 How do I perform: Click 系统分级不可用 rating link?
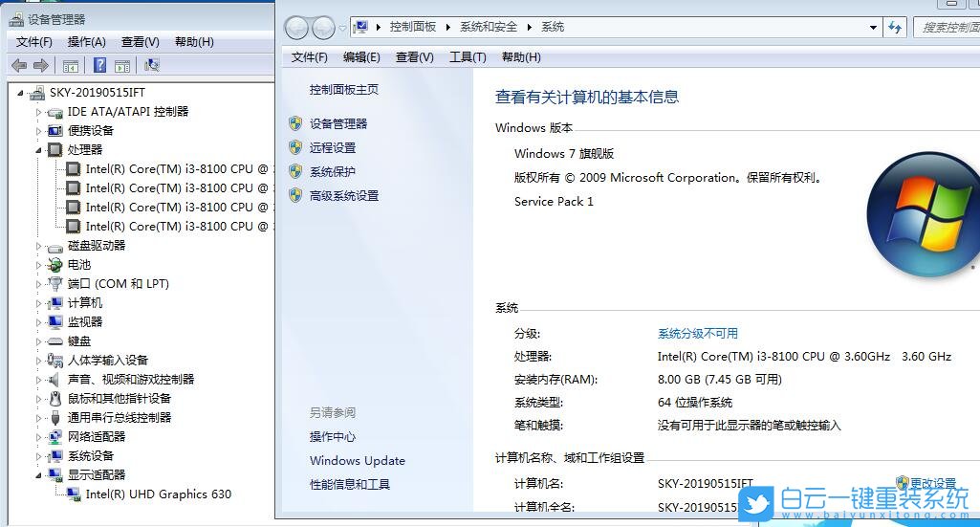point(698,334)
